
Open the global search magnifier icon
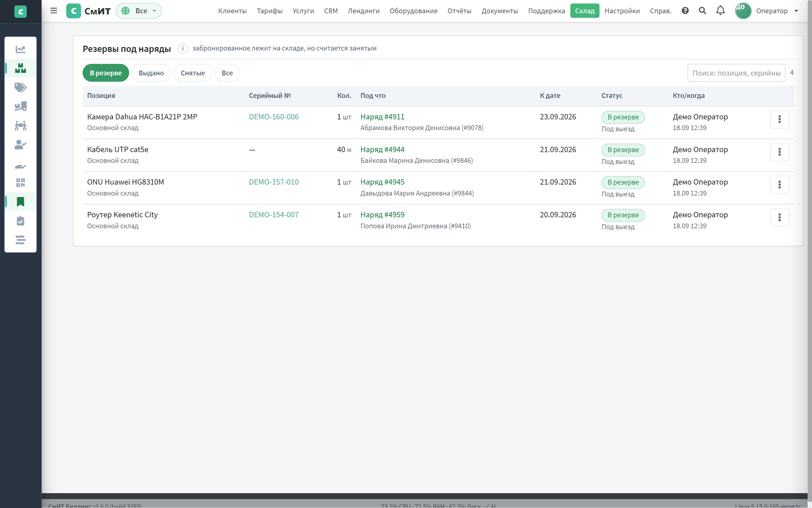[702, 11]
